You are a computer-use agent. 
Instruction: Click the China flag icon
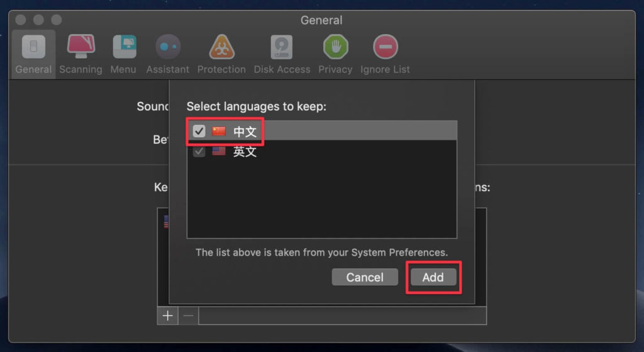[x=219, y=131]
